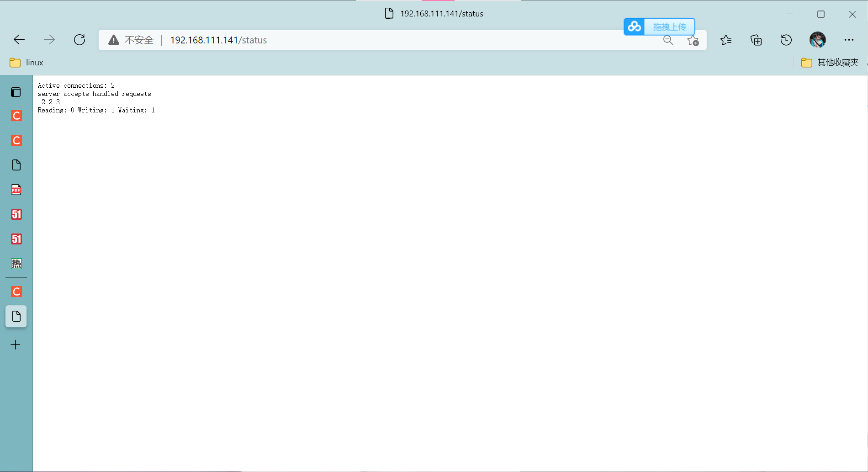Open the zoom magnifier in address bar
The image size is (868, 472).
[668, 40]
